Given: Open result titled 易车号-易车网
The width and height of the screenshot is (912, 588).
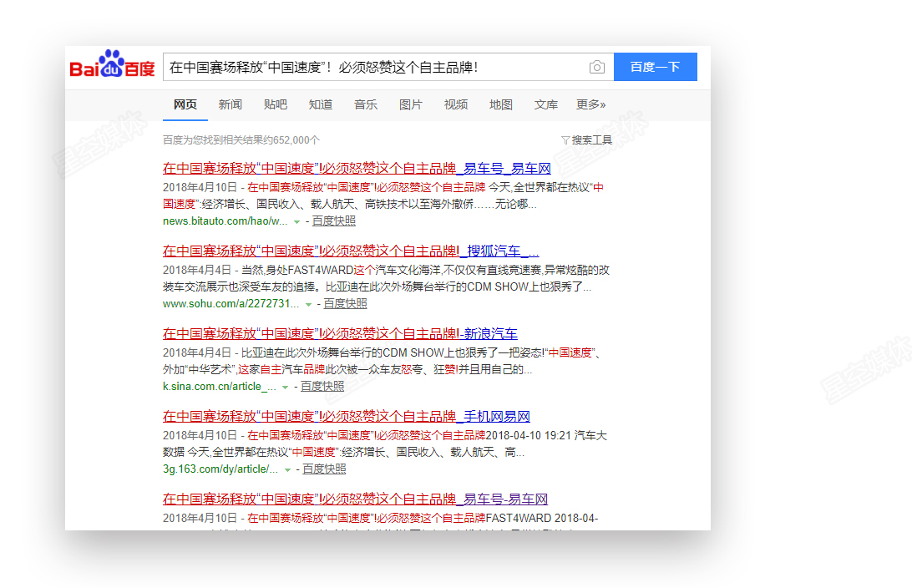Looking at the screenshot, I should (356, 499).
